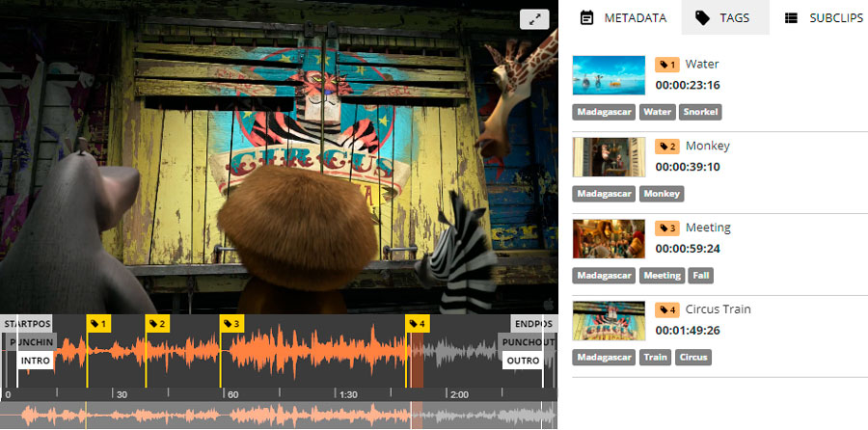Click the Monkey keyword chip
This screenshot has height=430, width=868.
point(662,194)
